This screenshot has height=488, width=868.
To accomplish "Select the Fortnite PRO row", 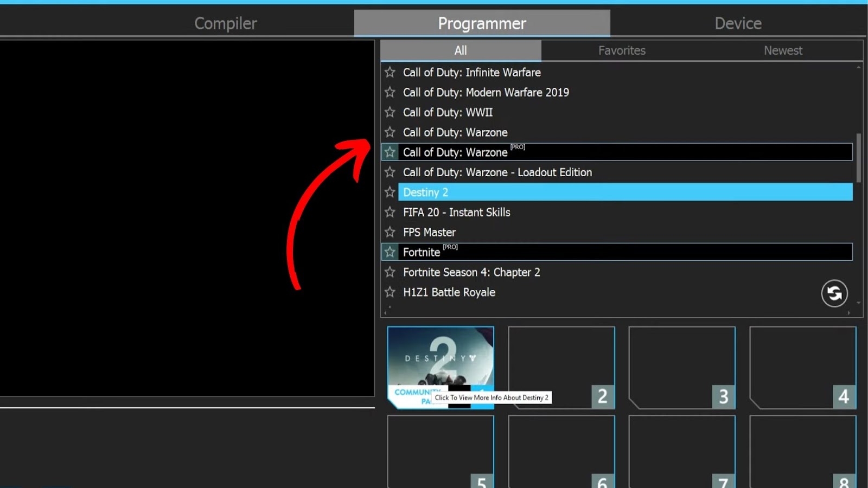I will [x=626, y=252].
